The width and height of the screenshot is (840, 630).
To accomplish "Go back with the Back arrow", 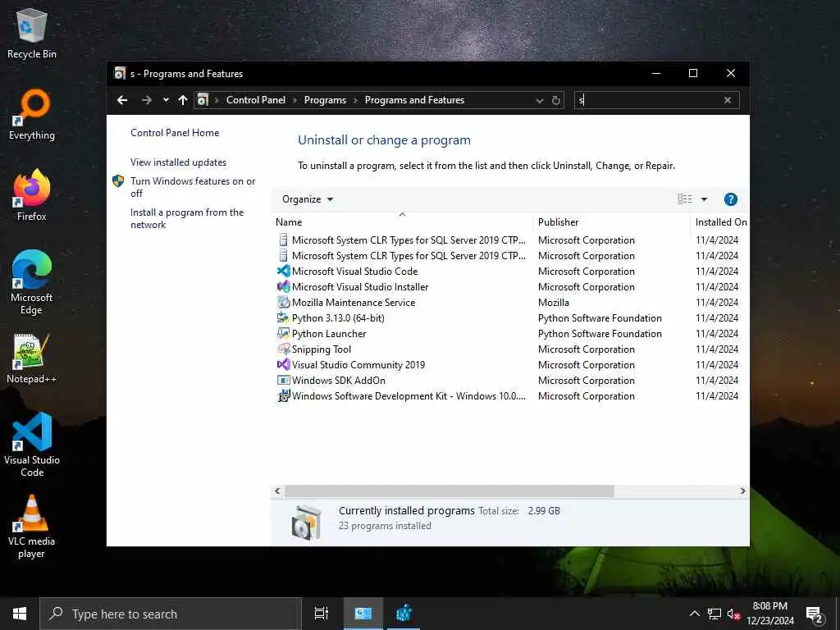I will (x=122, y=100).
